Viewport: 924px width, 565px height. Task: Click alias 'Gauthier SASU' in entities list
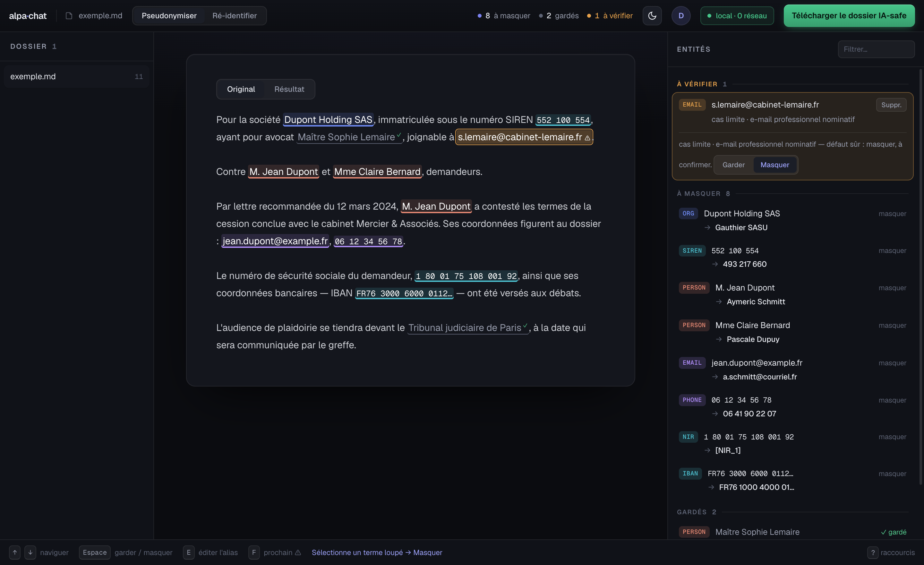click(x=741, y=227)
